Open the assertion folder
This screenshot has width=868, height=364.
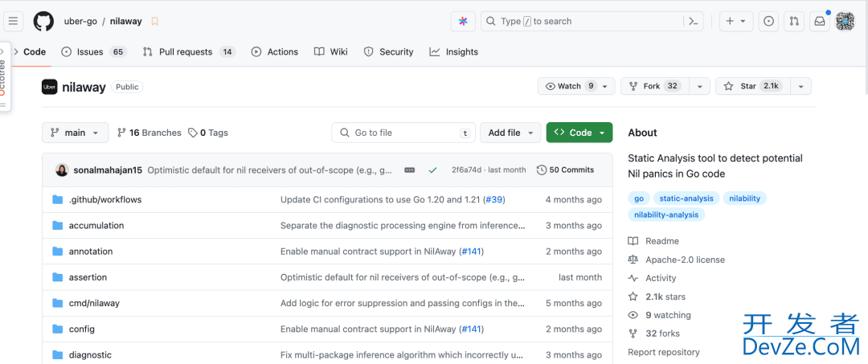[x=88, y=277]
